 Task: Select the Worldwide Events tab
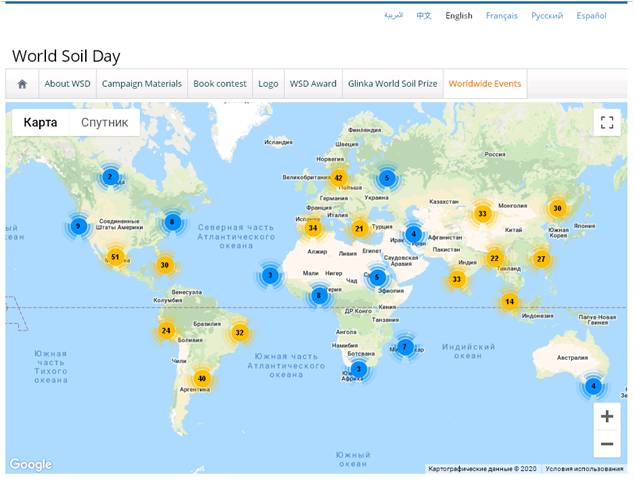coord(485,84)
